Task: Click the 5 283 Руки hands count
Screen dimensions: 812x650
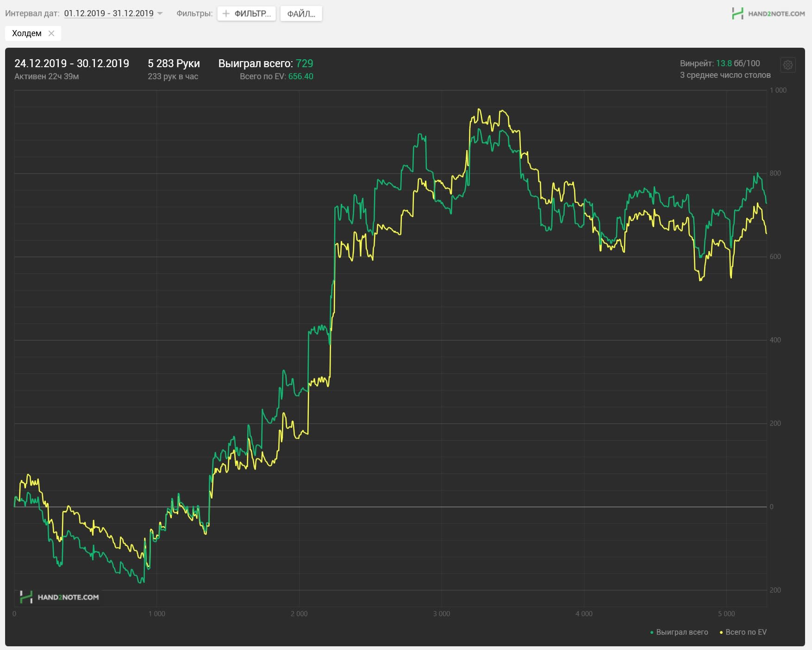Action: pos(174,63)
